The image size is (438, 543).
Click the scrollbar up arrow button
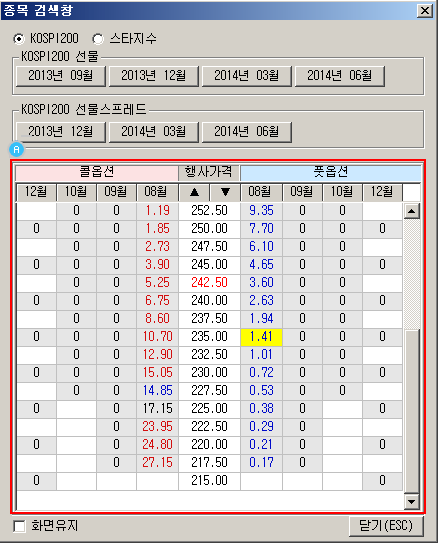[412, 211]
